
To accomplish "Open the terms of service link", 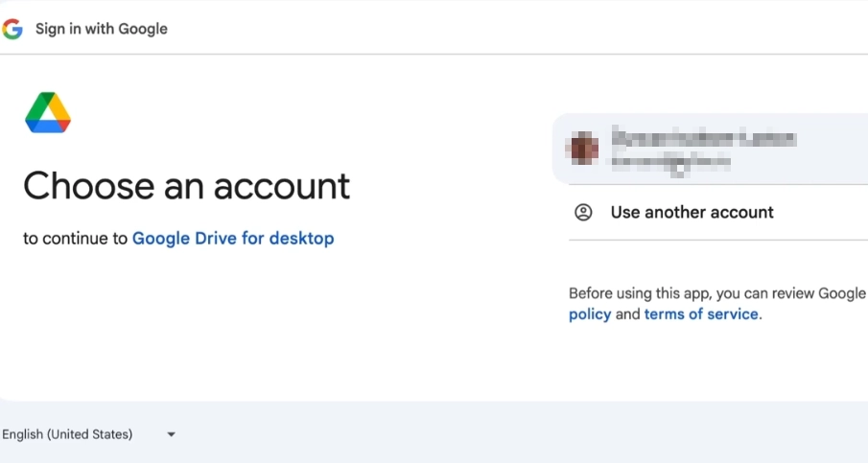I will (x=701, y=314).
